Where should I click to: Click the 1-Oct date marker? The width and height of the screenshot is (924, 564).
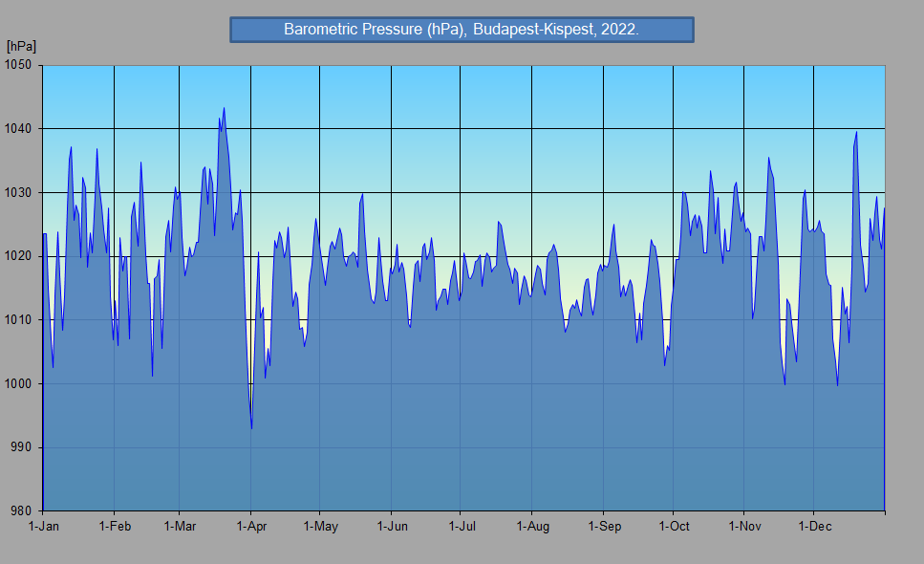point(674,527)
